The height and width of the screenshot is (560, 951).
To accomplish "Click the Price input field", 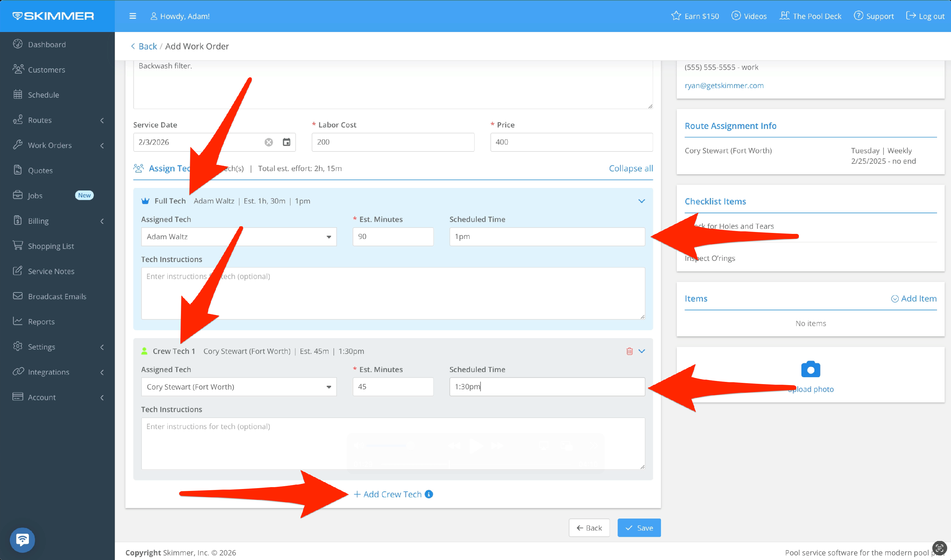I will [x=571, y=142].
